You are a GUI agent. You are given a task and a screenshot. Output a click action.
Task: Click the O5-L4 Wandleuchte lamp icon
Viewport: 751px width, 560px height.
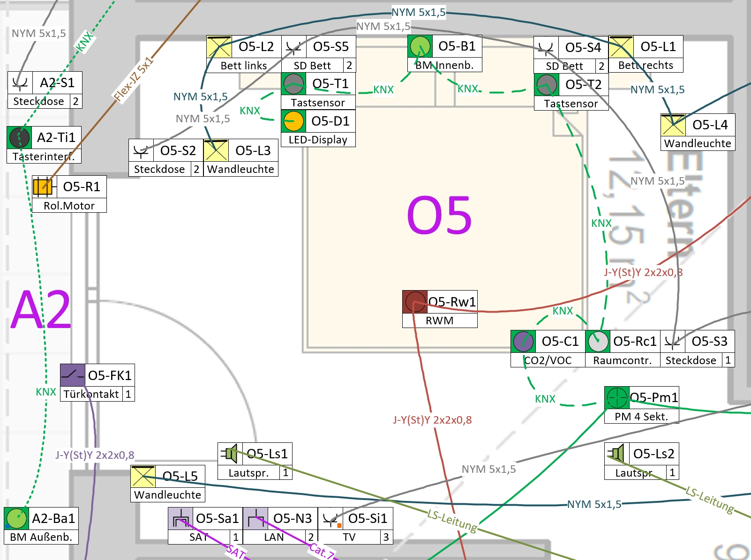[x=673, y=125]
